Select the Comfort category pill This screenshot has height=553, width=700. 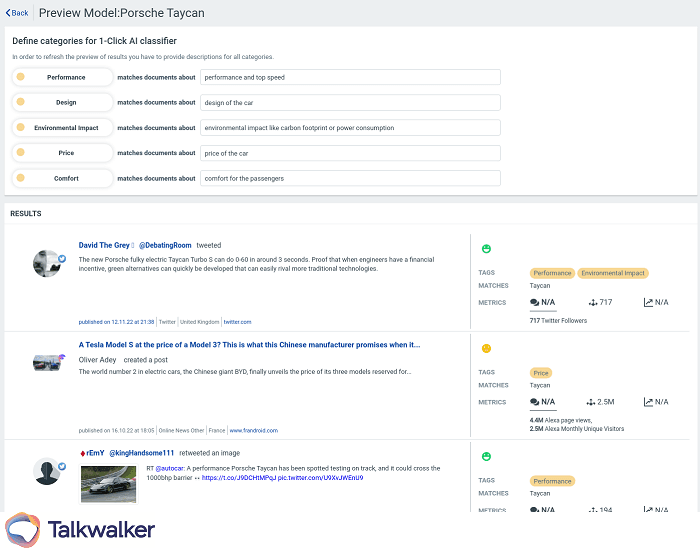(x=62, y=178)
